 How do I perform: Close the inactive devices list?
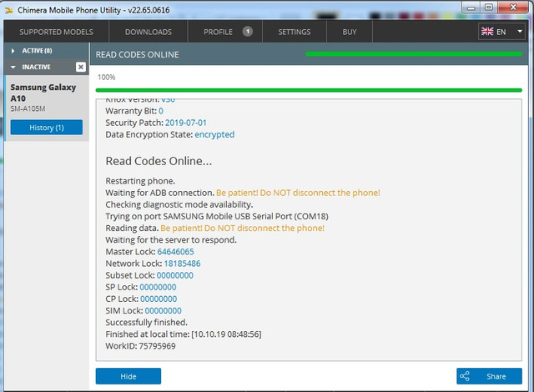[x=81, y=67]
